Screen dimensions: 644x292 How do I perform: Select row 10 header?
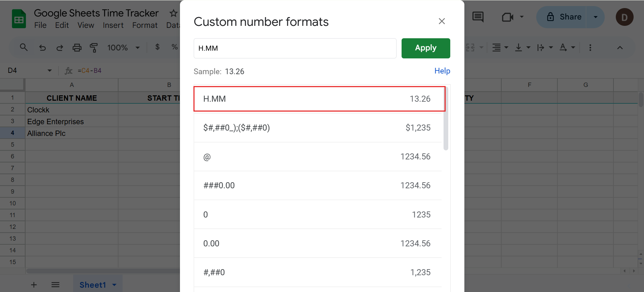[x=12, y=203]
